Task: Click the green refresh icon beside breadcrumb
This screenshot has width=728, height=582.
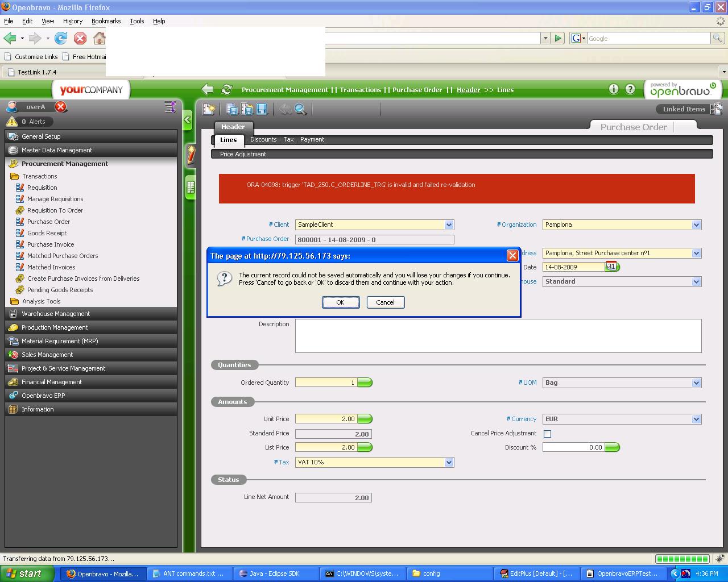Action: 226,90
